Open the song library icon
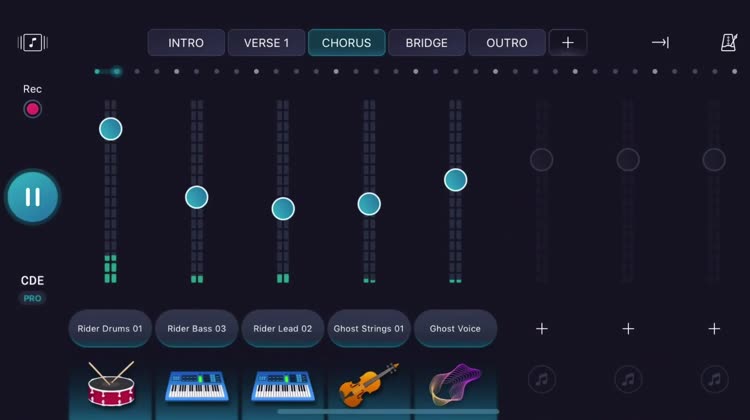Viewport: 750px width, 420px height. click(33, 43)
